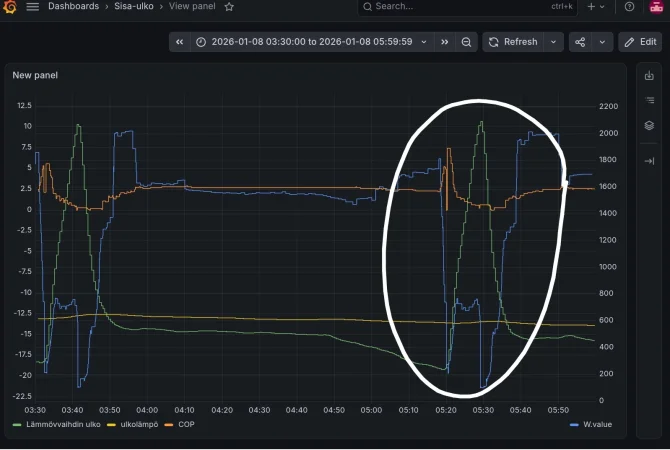Click the share icon button

point(580,42)
